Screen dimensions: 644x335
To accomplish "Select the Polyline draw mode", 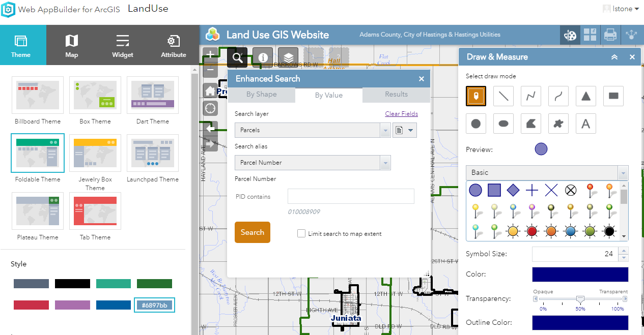I will (x=531, y=96).
